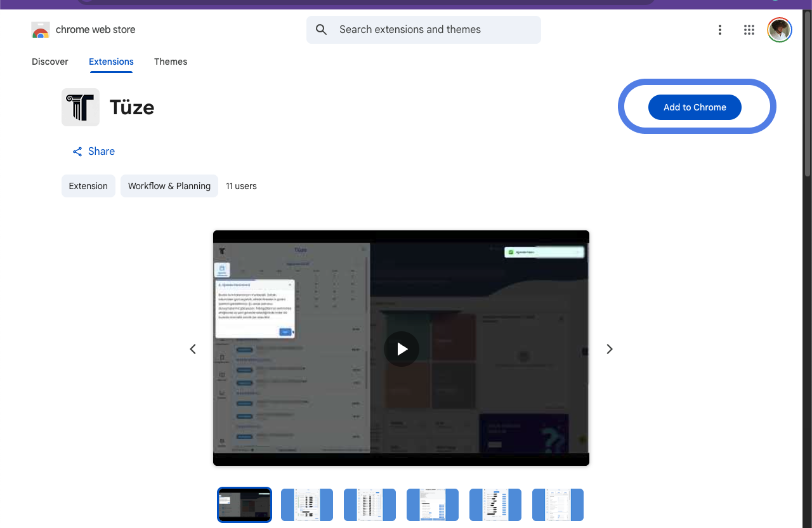Select the fifth screenshot thumbnail

[x=495, y=505]
